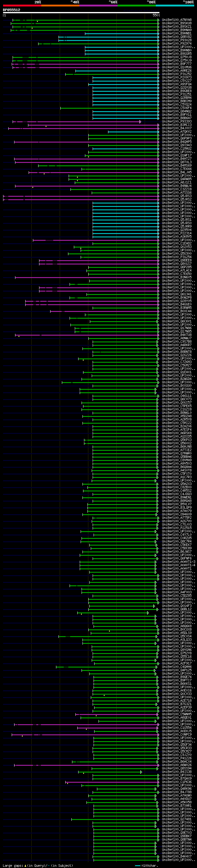
Task: Select hit label UniRef100_A7LAC4
Action: click(x=177, y=271)
